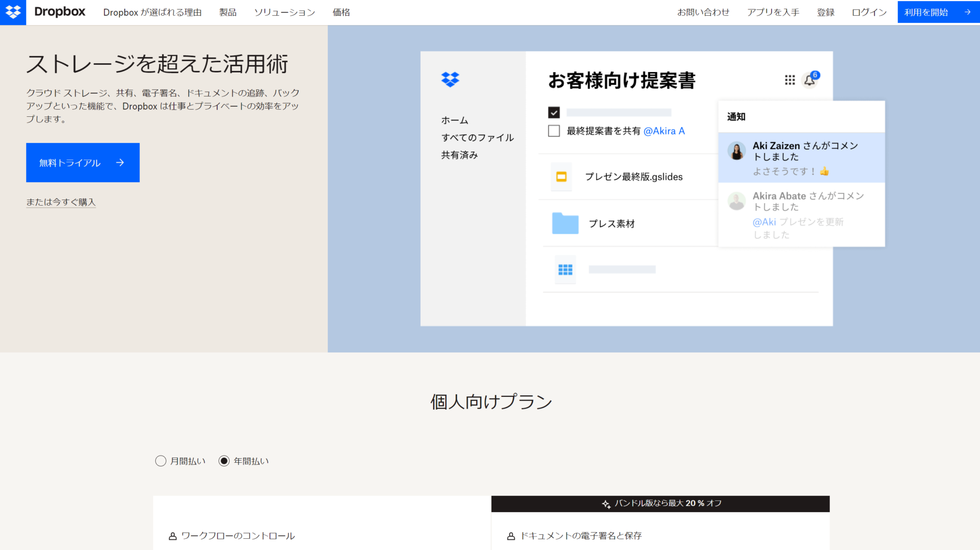Open the 価格 navigation item
980x550 pixels.
click(x=341, y=12)
